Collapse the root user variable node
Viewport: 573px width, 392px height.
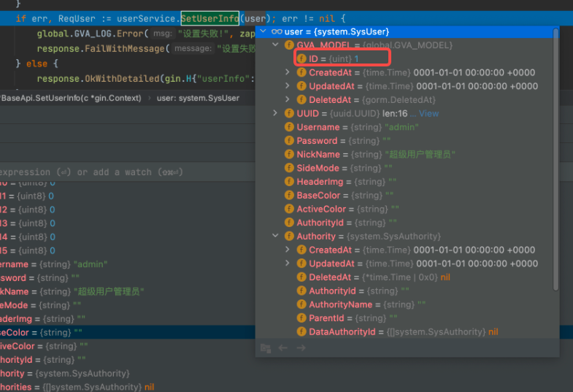click(264, 31)
